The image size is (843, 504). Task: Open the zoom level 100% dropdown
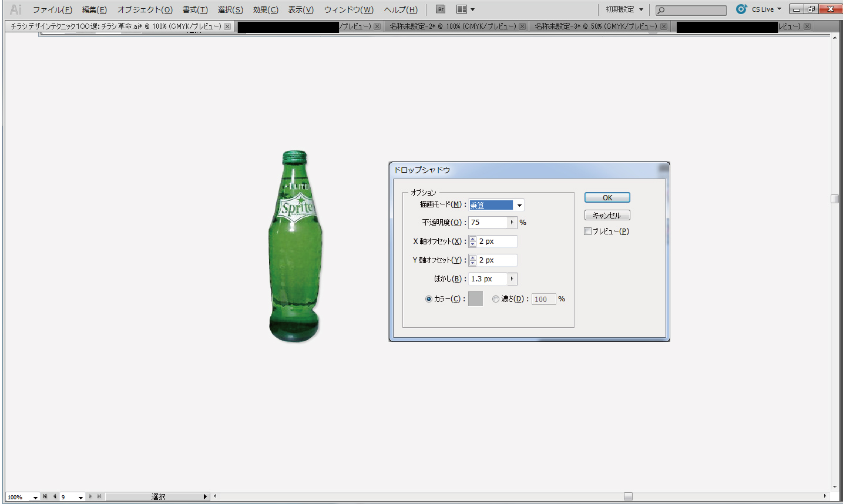point(35,498)
